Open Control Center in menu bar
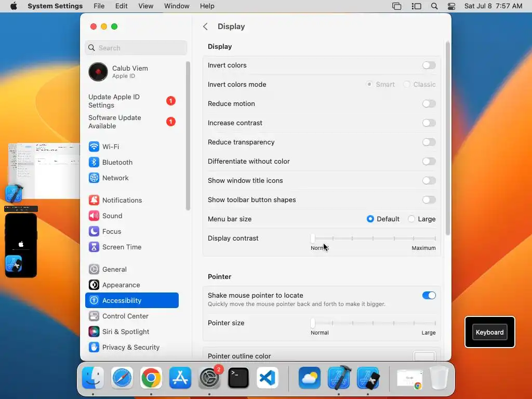This screenshot has width=532, height=399. (x=451, y=6)
